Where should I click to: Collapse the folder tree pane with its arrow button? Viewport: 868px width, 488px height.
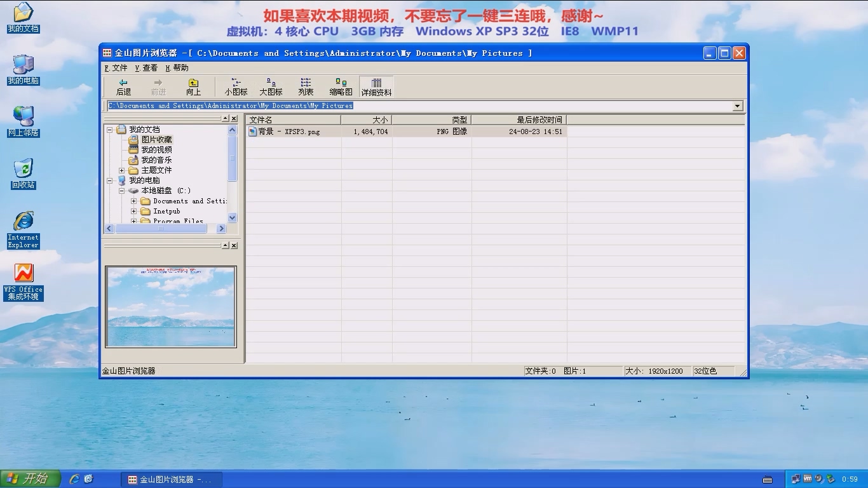225,119
